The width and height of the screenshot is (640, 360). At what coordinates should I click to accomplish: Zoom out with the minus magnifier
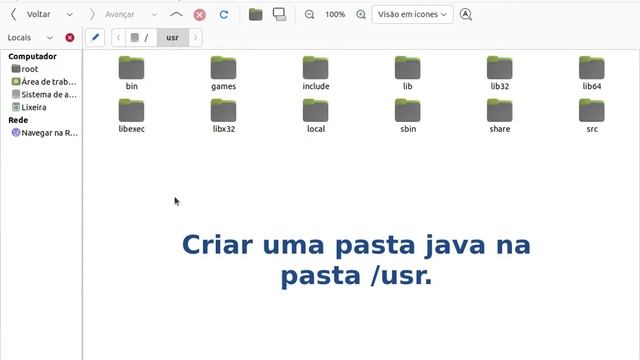(309, 15)
